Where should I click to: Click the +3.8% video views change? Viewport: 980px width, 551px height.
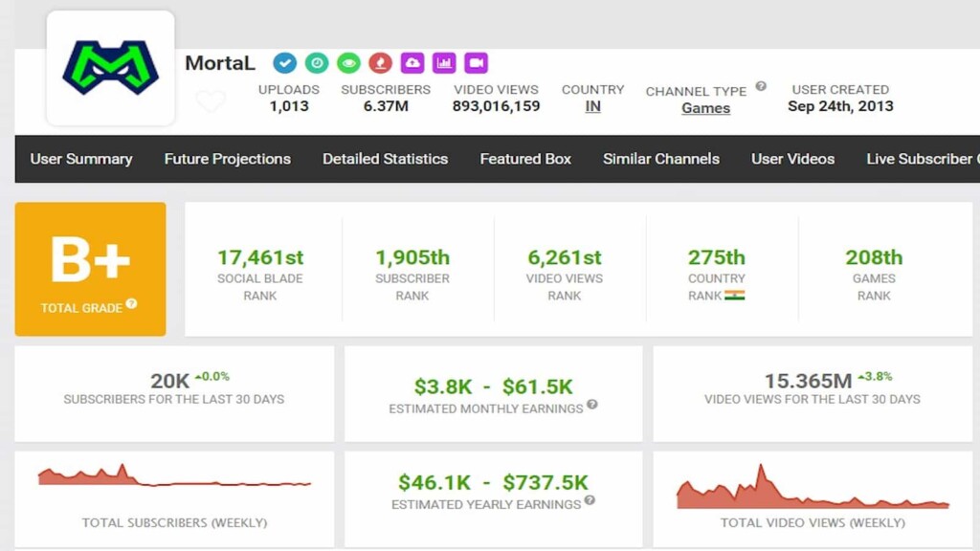(875, 376)
